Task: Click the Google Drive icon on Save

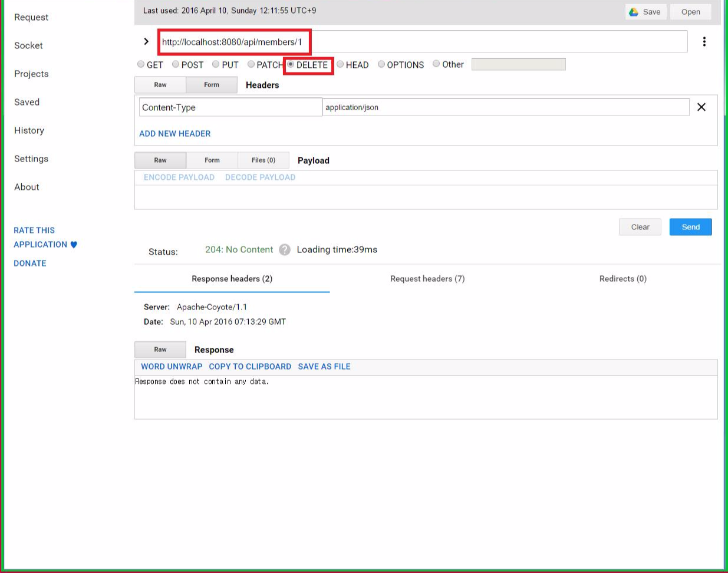Action: pos(634,12)
